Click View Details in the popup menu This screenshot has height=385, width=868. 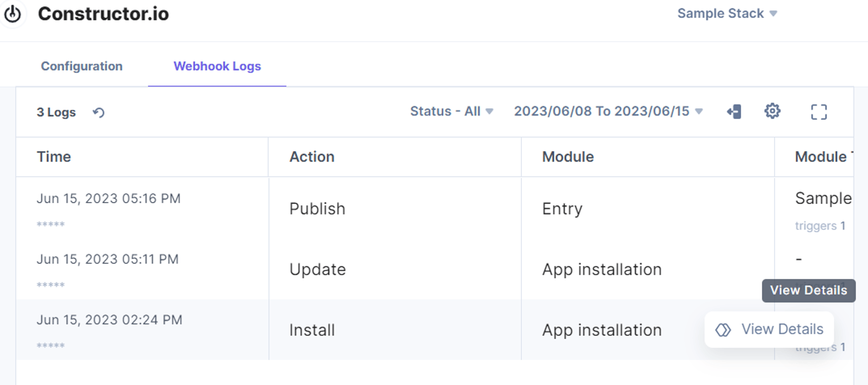click(769, 329)
